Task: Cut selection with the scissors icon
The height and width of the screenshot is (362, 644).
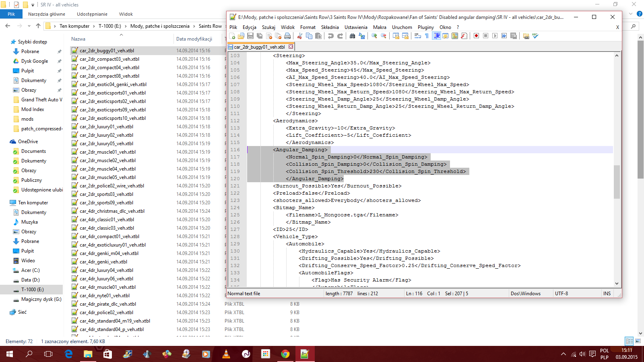Action: (x=300, y=36)
